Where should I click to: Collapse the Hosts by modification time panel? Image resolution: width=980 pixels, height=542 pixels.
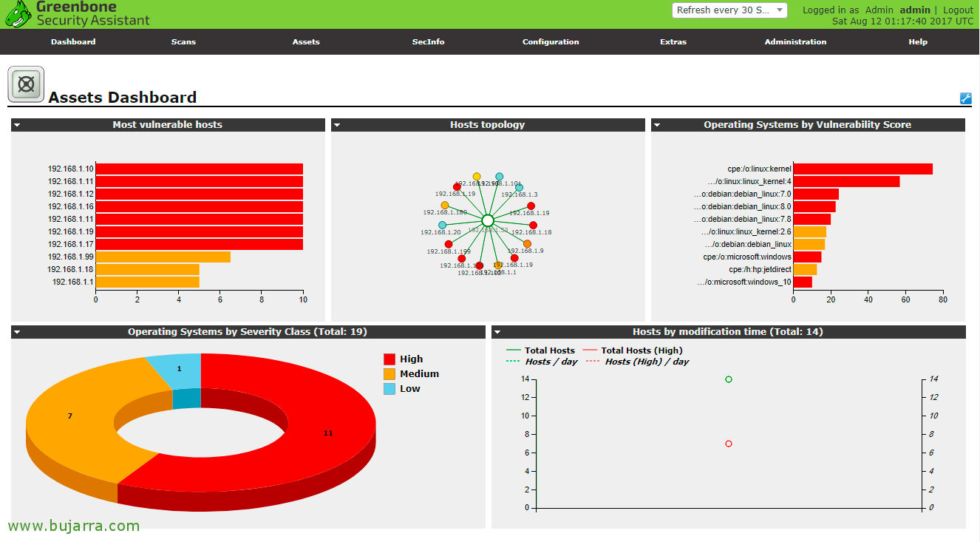coord(498,332)
